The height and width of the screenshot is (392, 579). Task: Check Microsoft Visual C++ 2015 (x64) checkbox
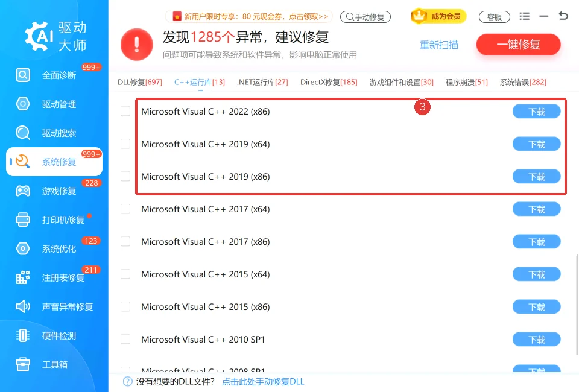click(125, 274)
